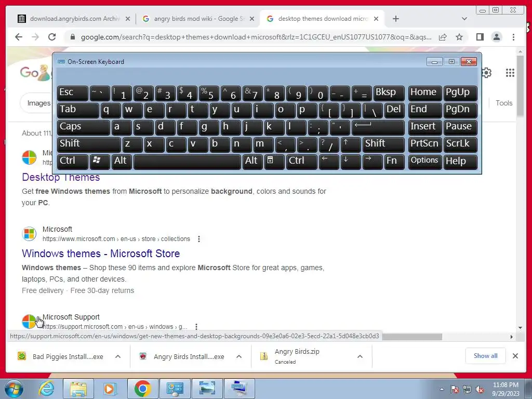The image size is (532, 399).
Task: Open the Windows Start orb
Action: click(14, 389)
